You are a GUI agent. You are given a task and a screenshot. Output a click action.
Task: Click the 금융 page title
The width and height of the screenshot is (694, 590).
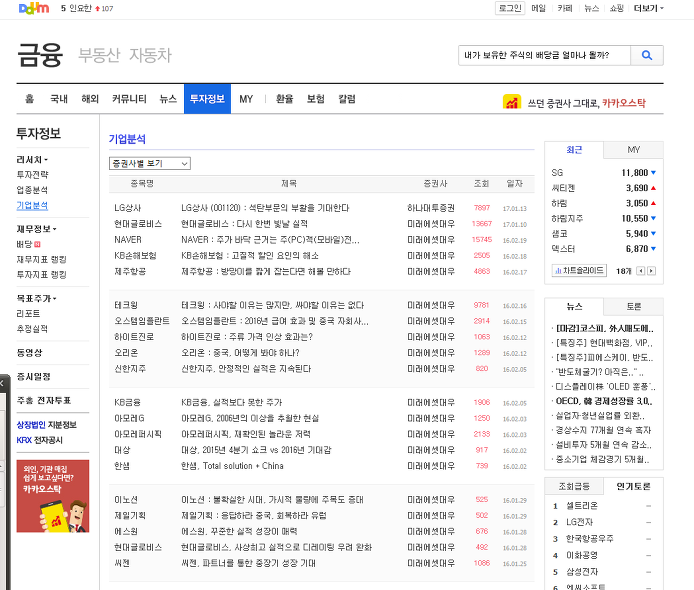[40, 55]
